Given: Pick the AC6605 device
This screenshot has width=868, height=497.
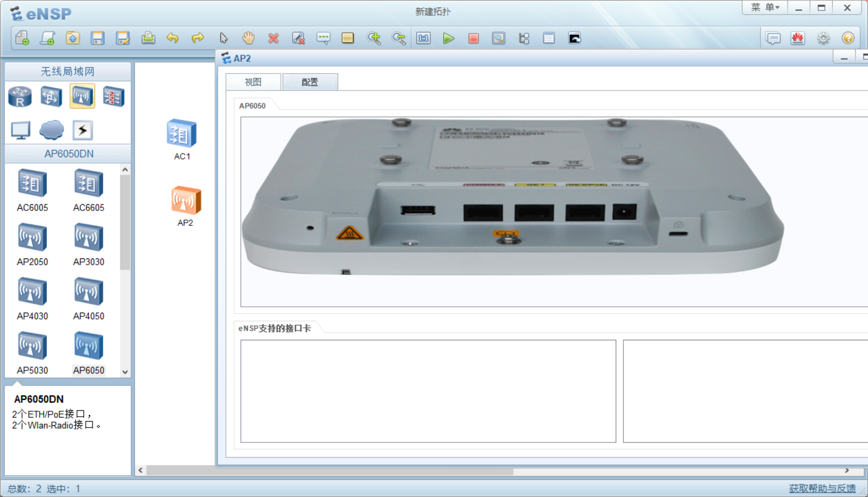Looking at the screenshot, I should tap(89, 190).
